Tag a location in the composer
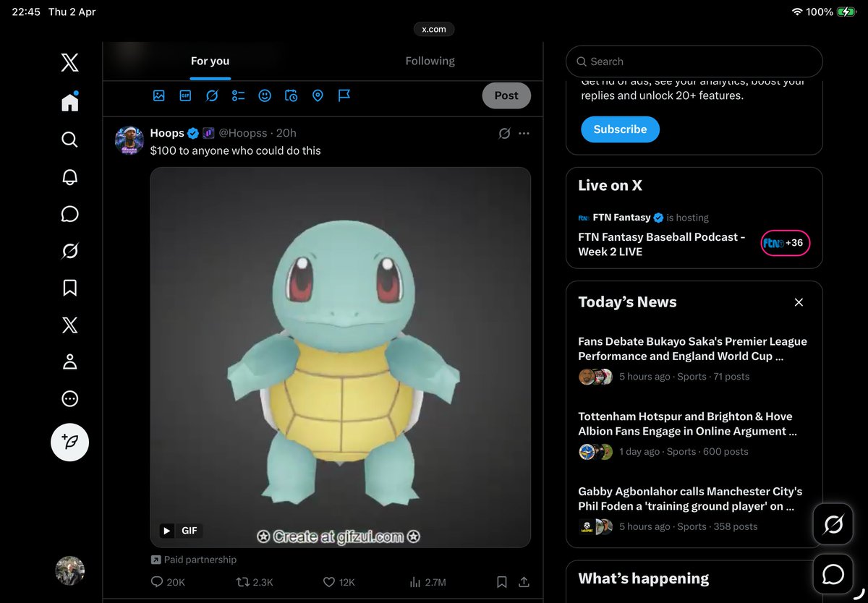The image size is (868, 603). (x=318, y=95)
